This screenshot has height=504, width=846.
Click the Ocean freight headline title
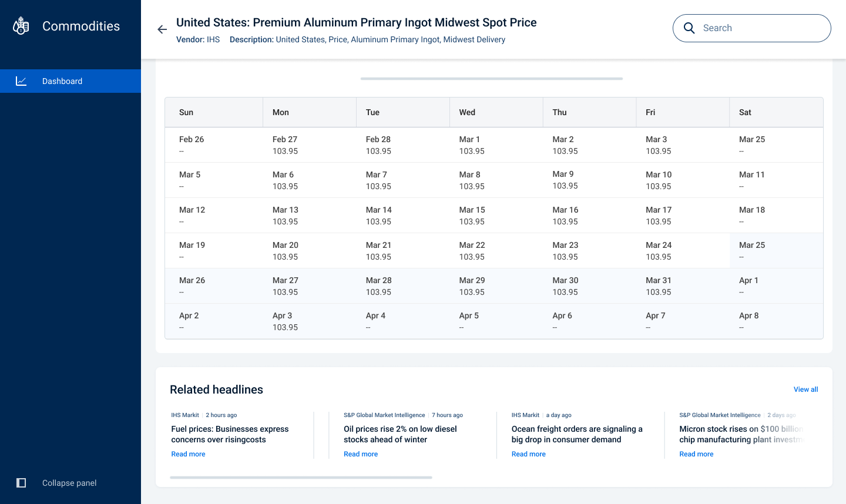[577, 434]
